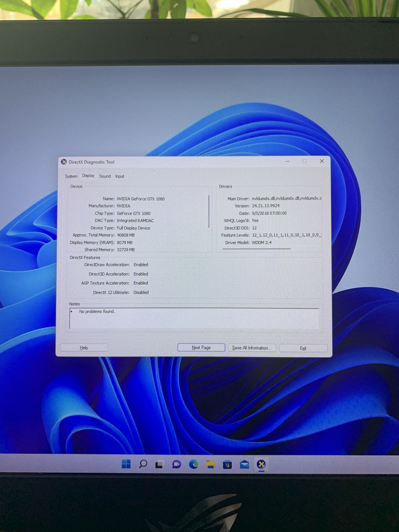Click the DirectX icon in title bar

[x=64, y=162]
